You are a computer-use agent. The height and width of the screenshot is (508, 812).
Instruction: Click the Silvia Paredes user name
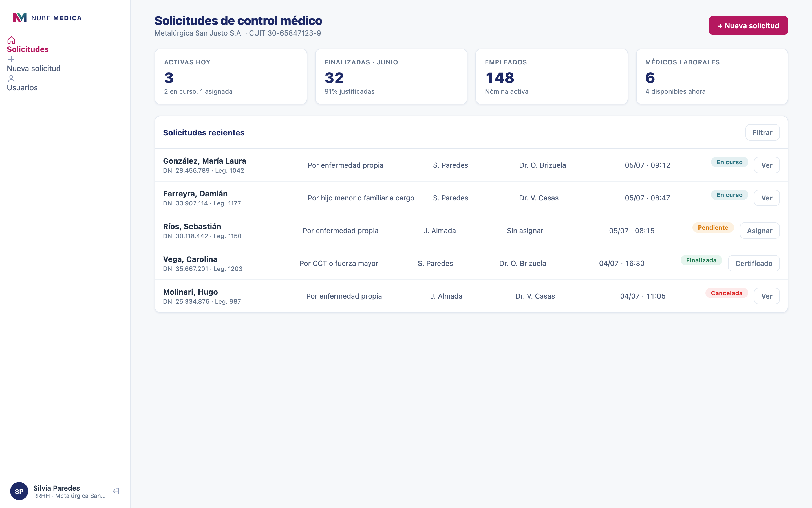click(x=56, y=488)
